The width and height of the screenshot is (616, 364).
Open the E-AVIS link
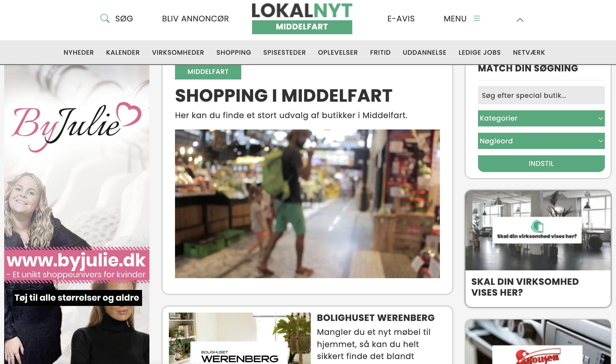[401, 19]
